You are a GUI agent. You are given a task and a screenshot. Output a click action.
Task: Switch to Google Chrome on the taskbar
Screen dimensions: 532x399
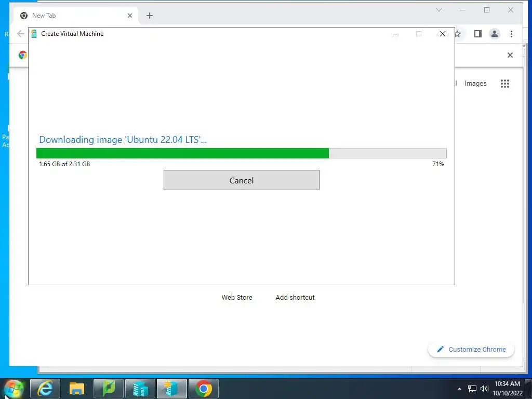pos(204,389)
